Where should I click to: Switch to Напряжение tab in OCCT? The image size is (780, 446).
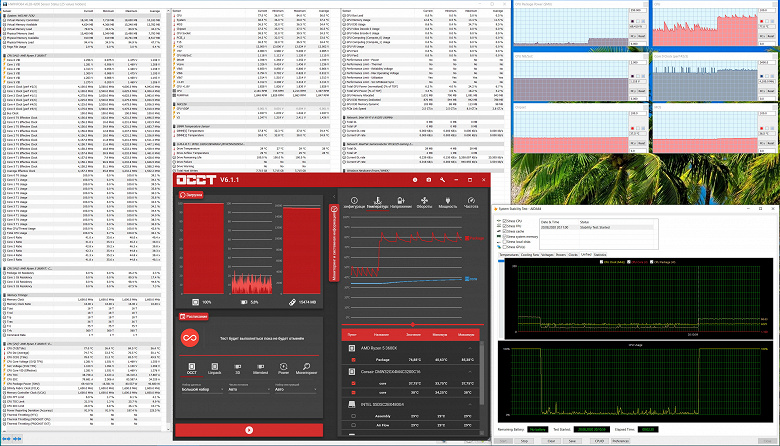[401, 202]
